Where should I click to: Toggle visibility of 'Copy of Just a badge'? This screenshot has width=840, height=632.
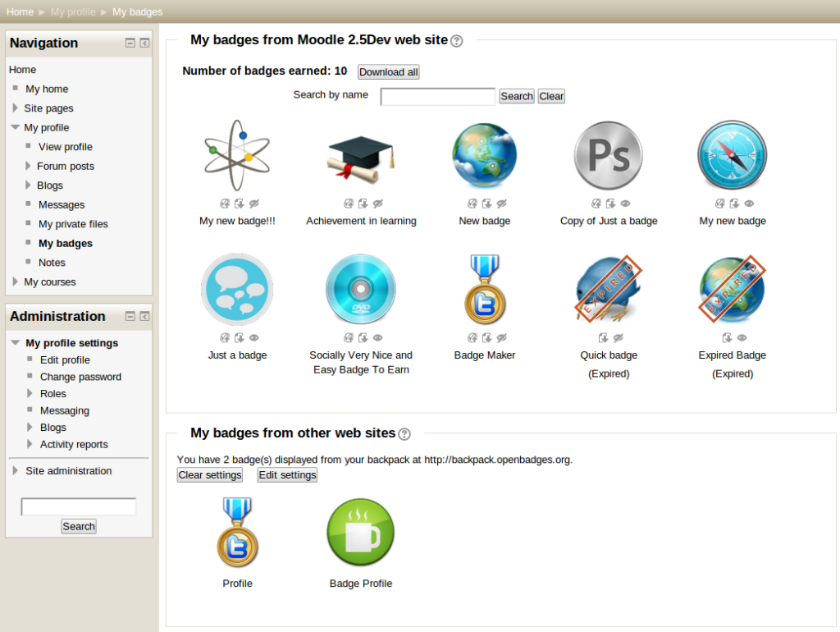tap(625, 204)
